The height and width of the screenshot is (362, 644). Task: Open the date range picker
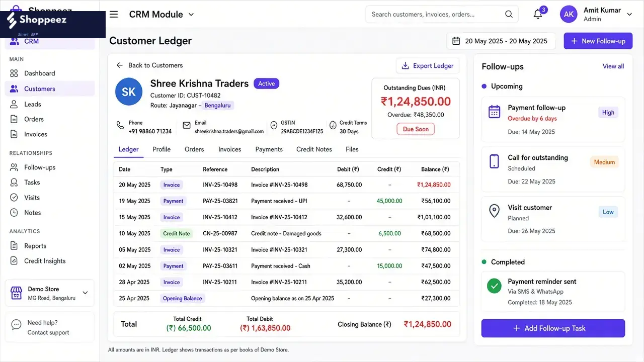coord(501,41)
